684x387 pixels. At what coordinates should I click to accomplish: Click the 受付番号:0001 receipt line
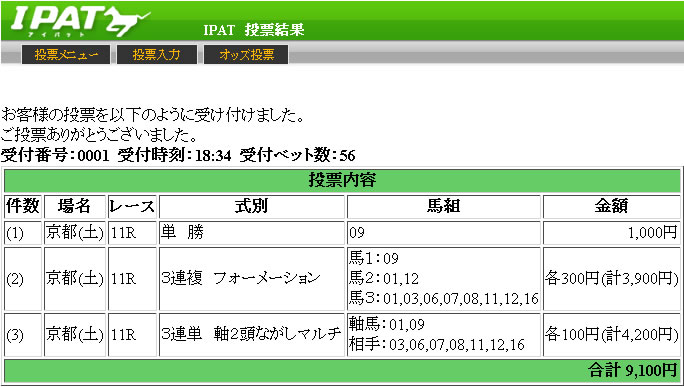point(178,155)
